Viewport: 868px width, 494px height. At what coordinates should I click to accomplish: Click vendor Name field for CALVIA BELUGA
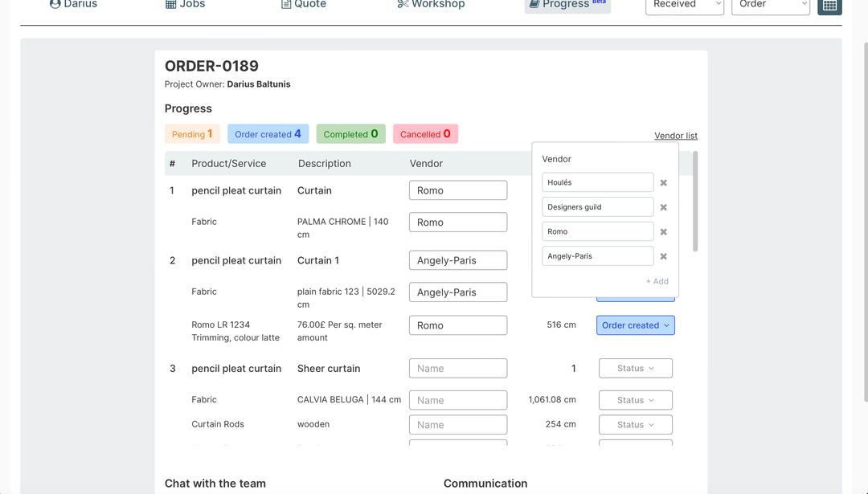point(458,401)
